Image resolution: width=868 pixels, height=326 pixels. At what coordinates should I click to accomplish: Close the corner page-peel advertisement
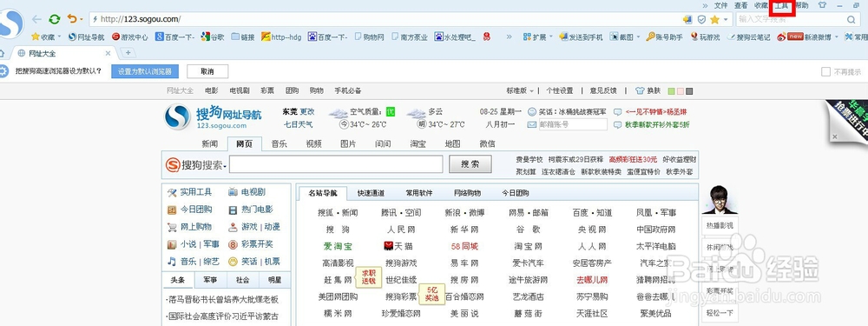tap(835, 136)
